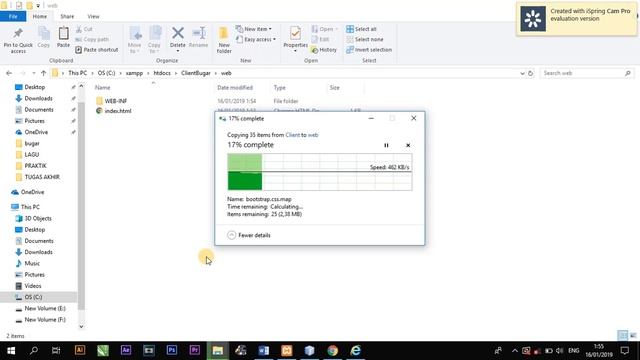Open Task View on taskbar

pos(56,350)
